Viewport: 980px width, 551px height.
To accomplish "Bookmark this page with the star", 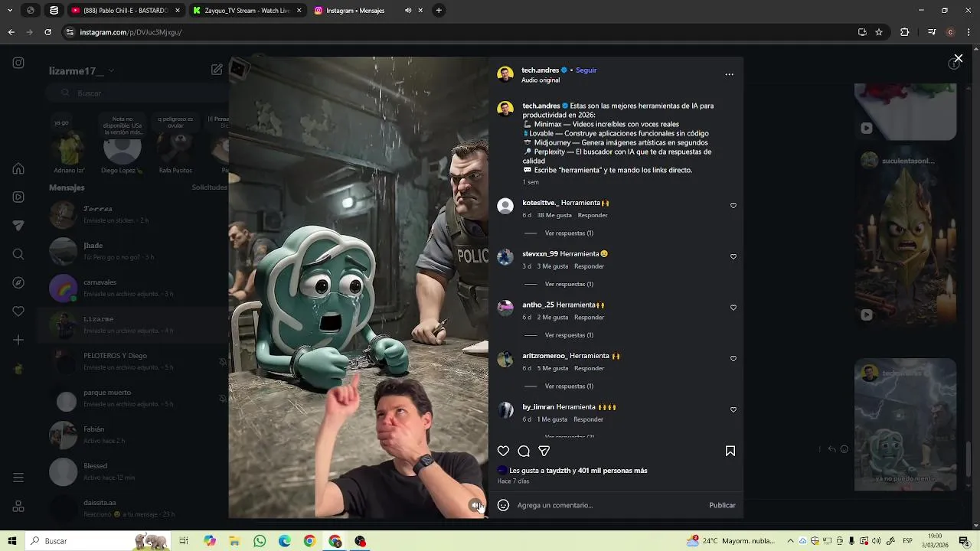I will [879, 32].
